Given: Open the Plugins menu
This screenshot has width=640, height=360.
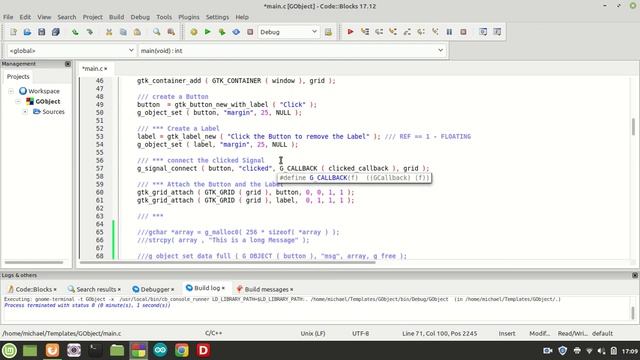Looking at the screenshot, I should [189, 17].
